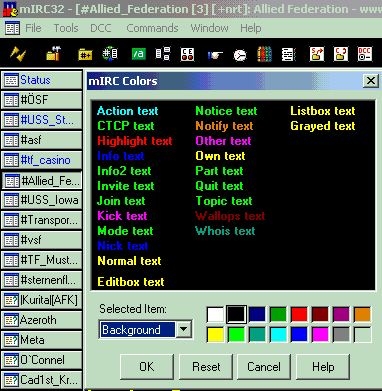This screenshot has width=382, height=391.
Task: Select Wallops text in the color preview
Action: (230, 216)
